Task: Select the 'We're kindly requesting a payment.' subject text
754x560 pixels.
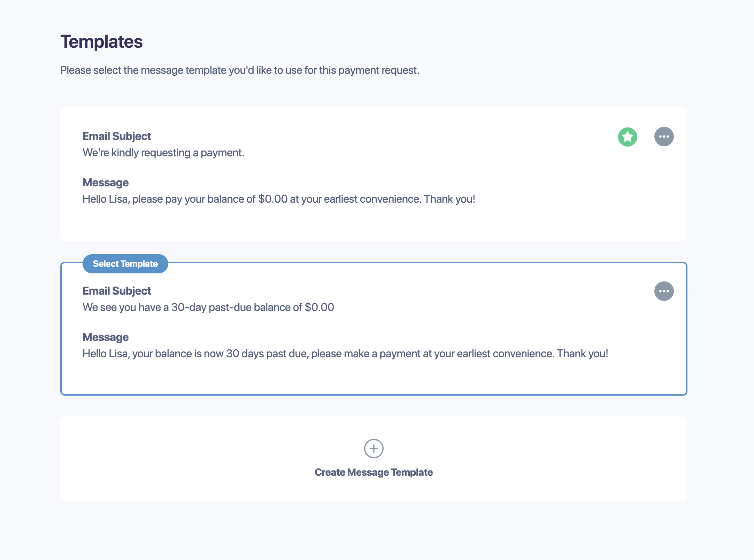Action: [163, 153]
